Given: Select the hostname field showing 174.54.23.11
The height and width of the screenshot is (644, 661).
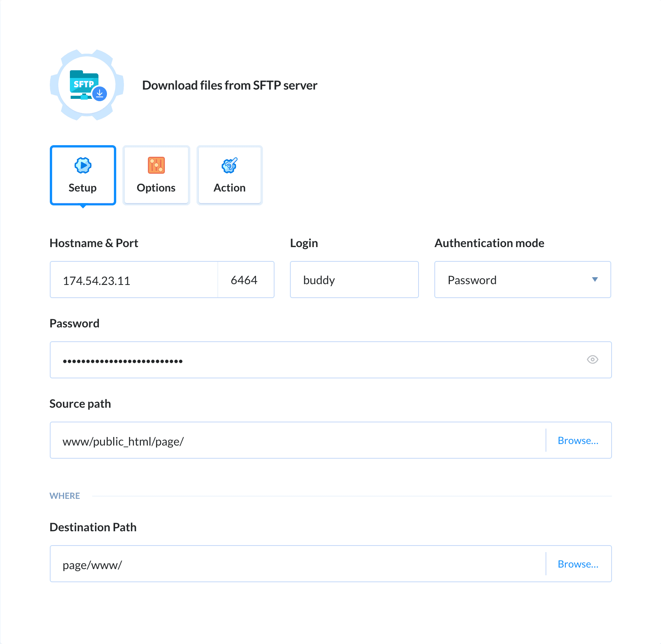Looking at the screenshot, I should click(133, 280).
